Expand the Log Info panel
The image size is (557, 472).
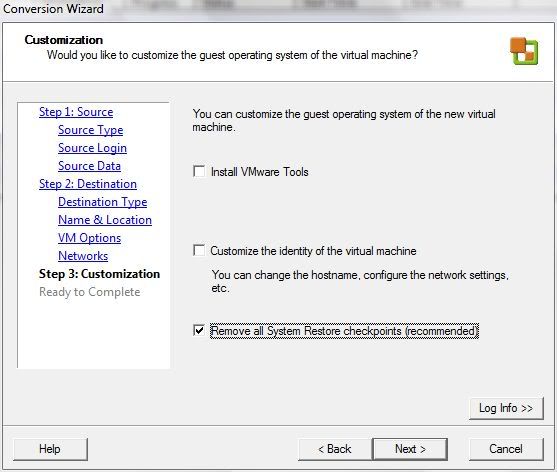coord(506,408)
